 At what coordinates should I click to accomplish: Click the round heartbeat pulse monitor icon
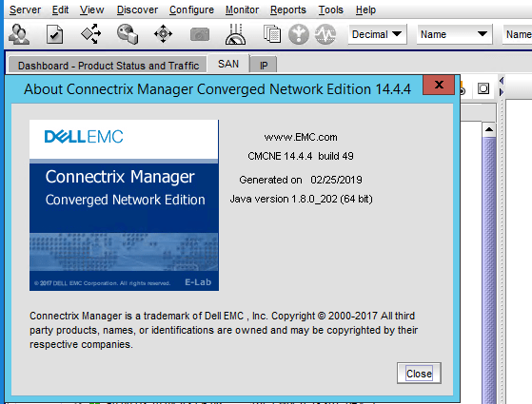coord(325,34)
